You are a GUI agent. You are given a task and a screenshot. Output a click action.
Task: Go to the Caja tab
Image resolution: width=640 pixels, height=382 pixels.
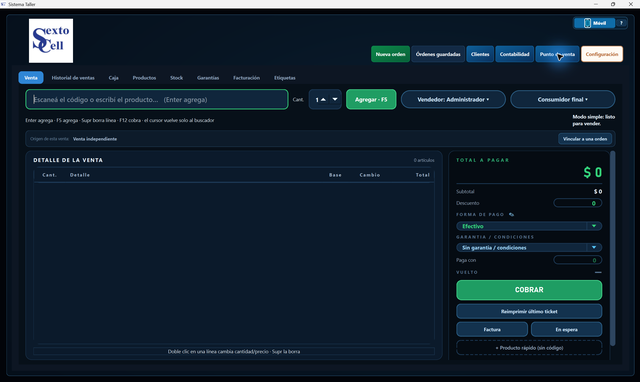point(113,78)
